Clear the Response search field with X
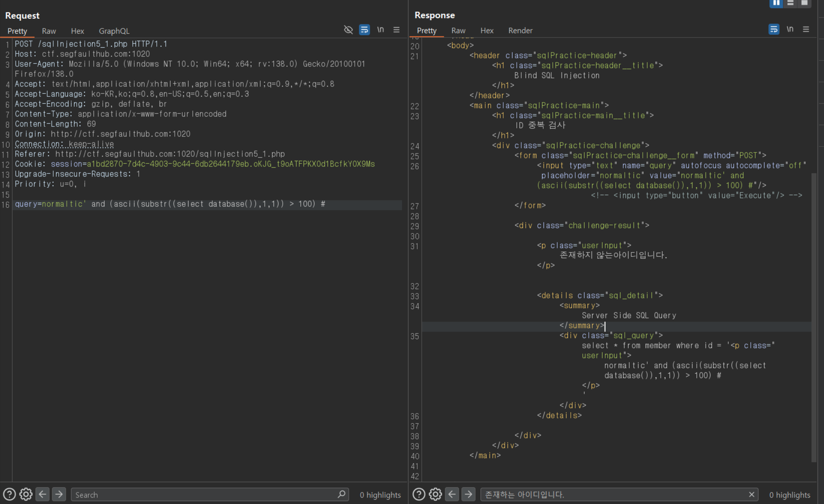824x504 pixels. pos(752,494)
